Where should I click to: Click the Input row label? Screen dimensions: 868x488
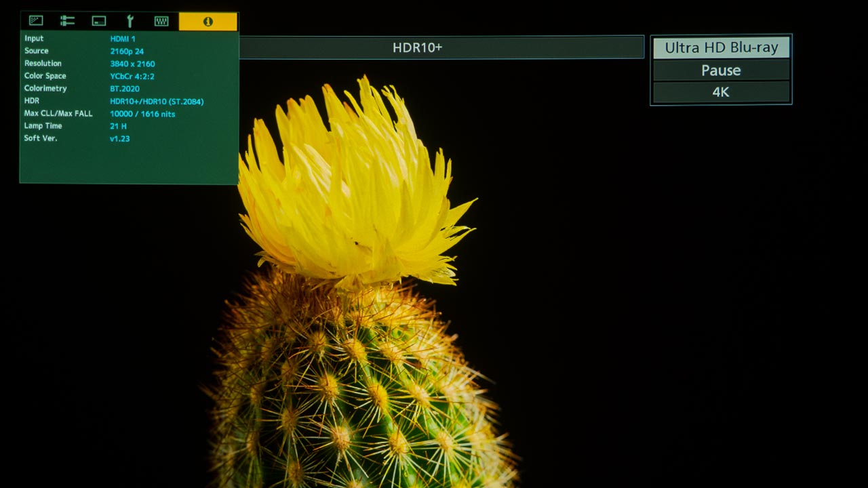pyautogui.click(x=34, y=39)
